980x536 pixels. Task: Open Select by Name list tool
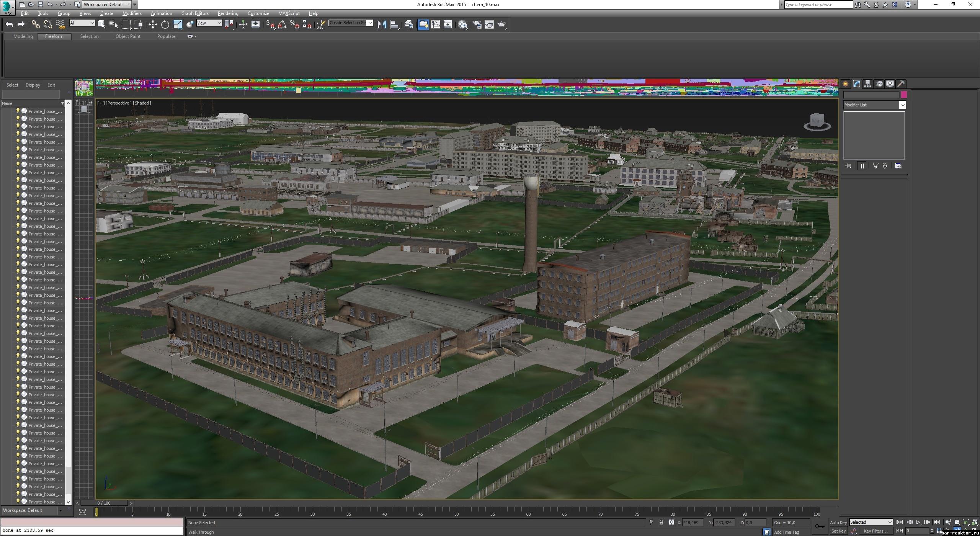pyautogui.click(x=114, y=25)
